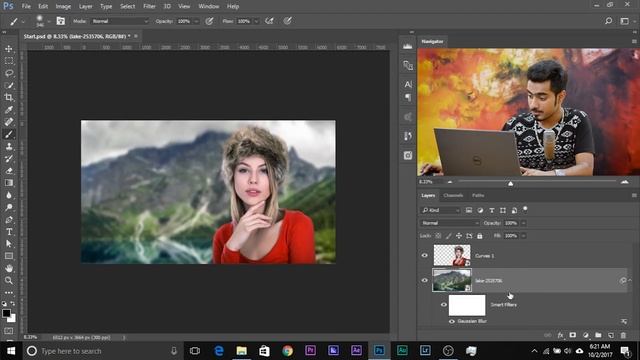Viewport: 640px width, 360px height.
Task: Click the add layer style fx icon
Action: pos(560,335)
